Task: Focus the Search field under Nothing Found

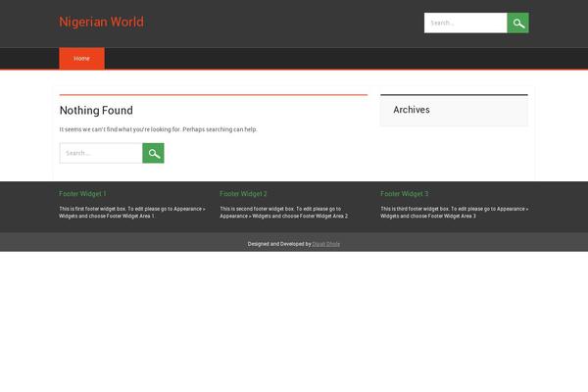Action: 101,153
